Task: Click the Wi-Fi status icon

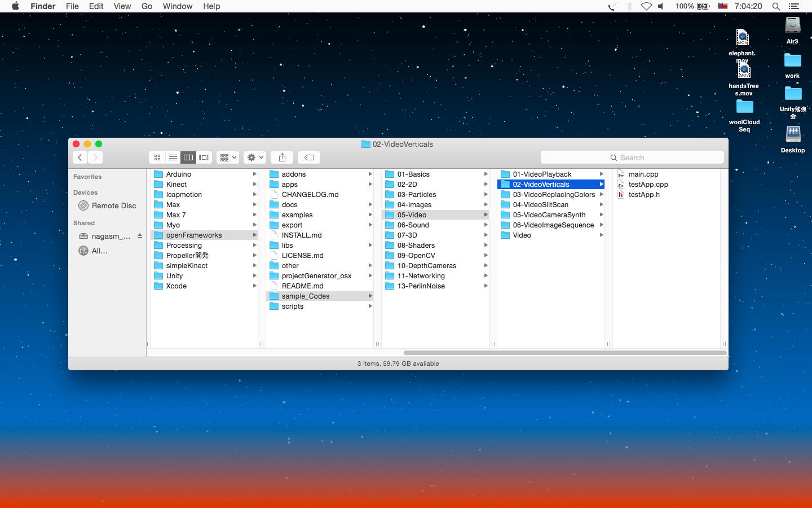Action: [x=646, y=6]
